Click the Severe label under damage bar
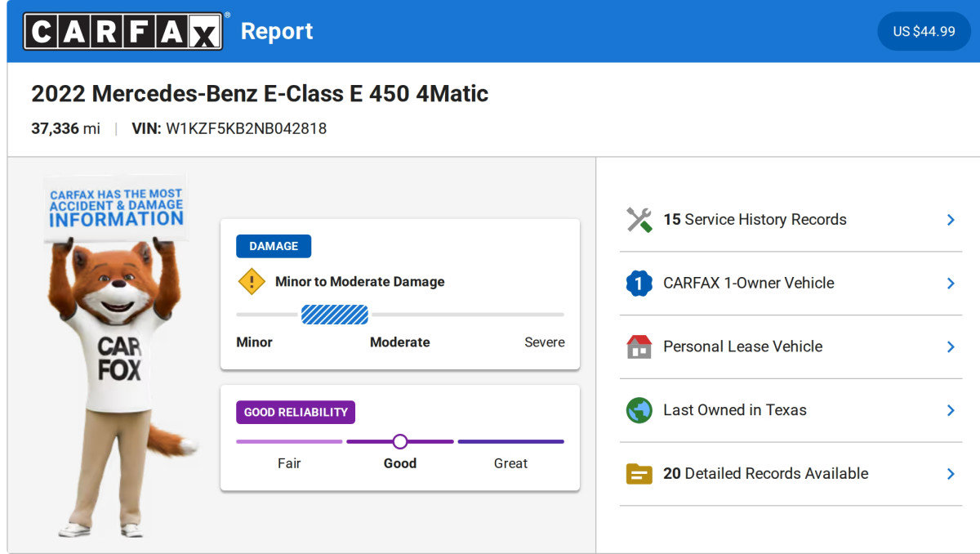980x554 pixels. point(544,342)
